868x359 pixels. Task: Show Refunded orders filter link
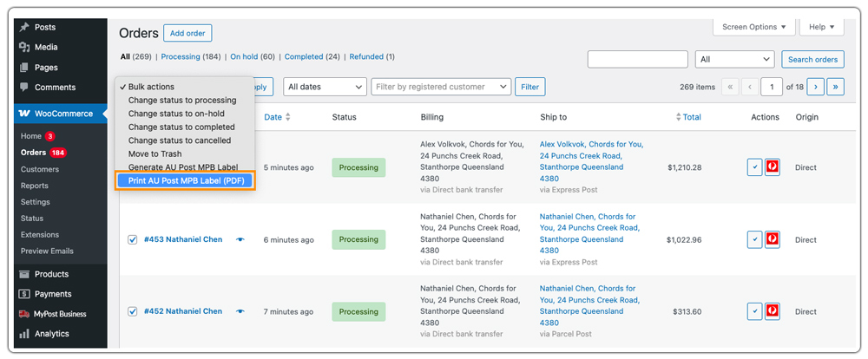coord(366,56)
